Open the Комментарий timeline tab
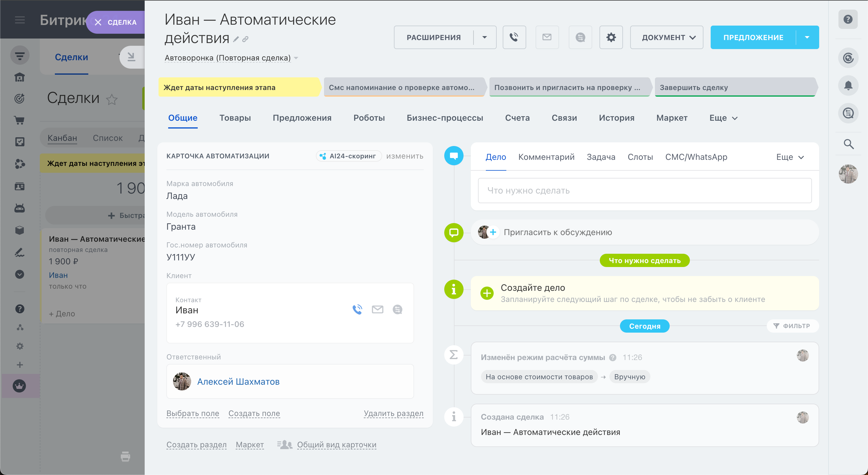This screenshot has width=868, height=475. (x=546, y=157)
